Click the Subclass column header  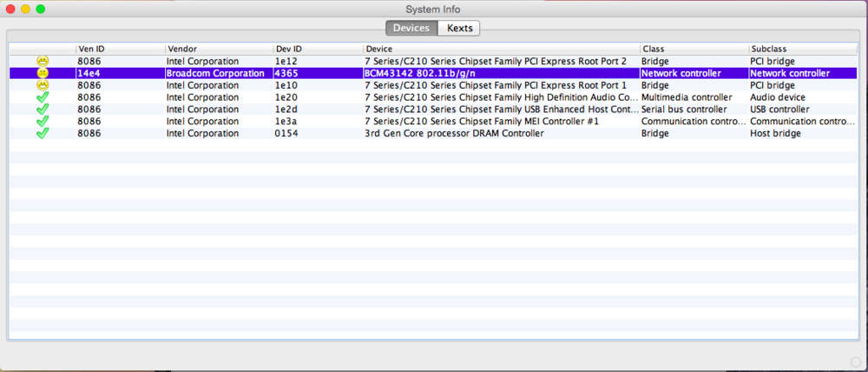(802, 50)
